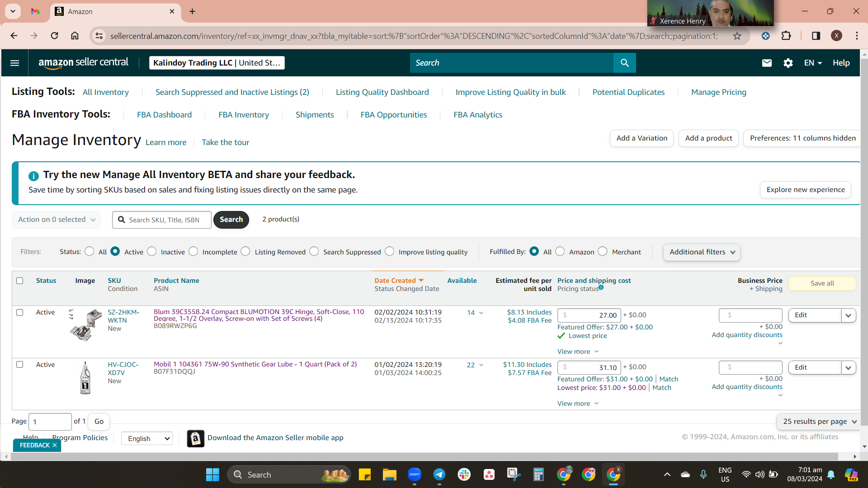This screenshot has width=868, height=488.
Task: Click the price field showing 27.00
Action: coord(589,315)
